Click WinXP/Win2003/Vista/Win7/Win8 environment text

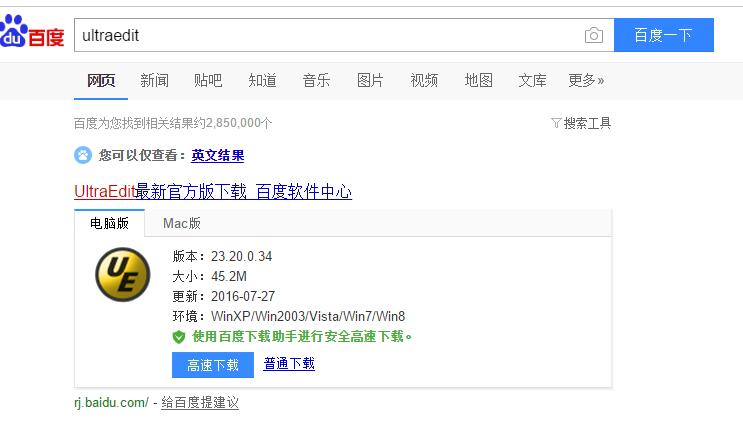point(308,316)
